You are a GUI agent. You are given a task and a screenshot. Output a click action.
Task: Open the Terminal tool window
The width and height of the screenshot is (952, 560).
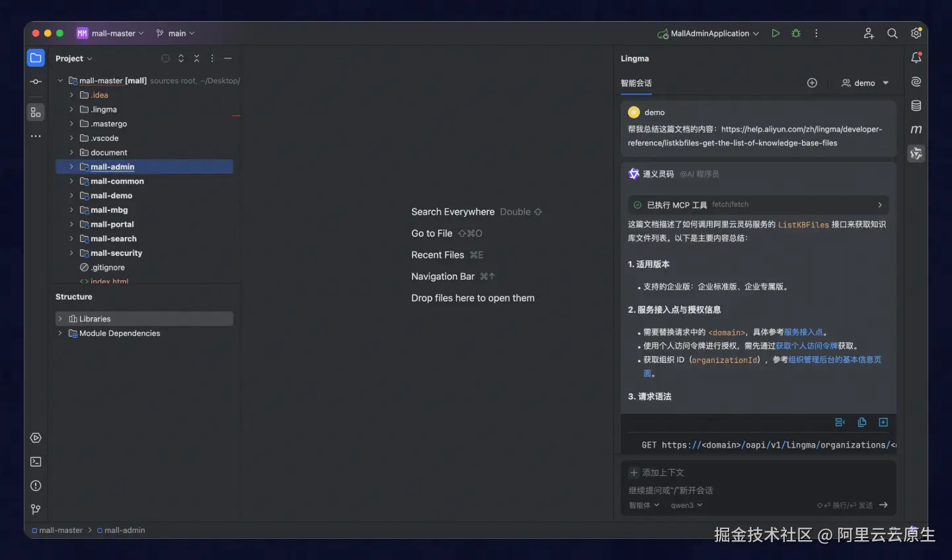[36, 461]
